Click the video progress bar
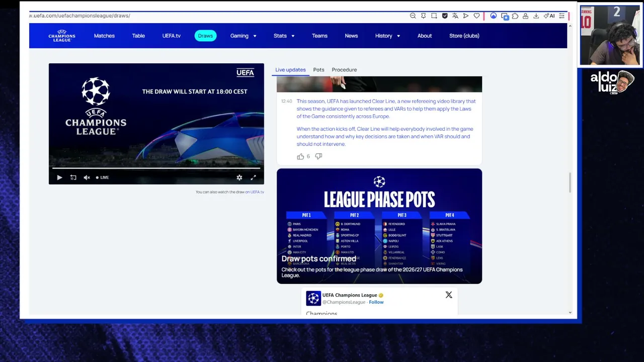Image resolution: width=644 pixels, height=362 pixels. pos(156,168)
